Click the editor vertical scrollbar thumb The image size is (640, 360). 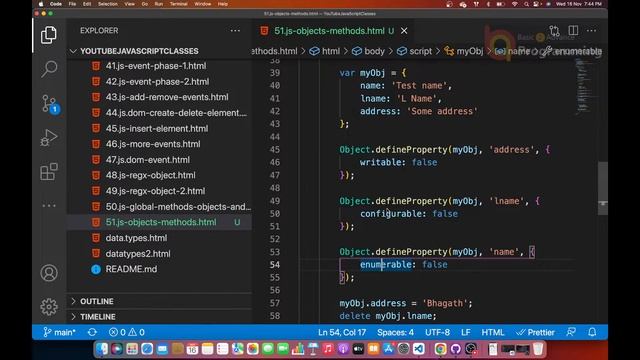tap(603, 188)
